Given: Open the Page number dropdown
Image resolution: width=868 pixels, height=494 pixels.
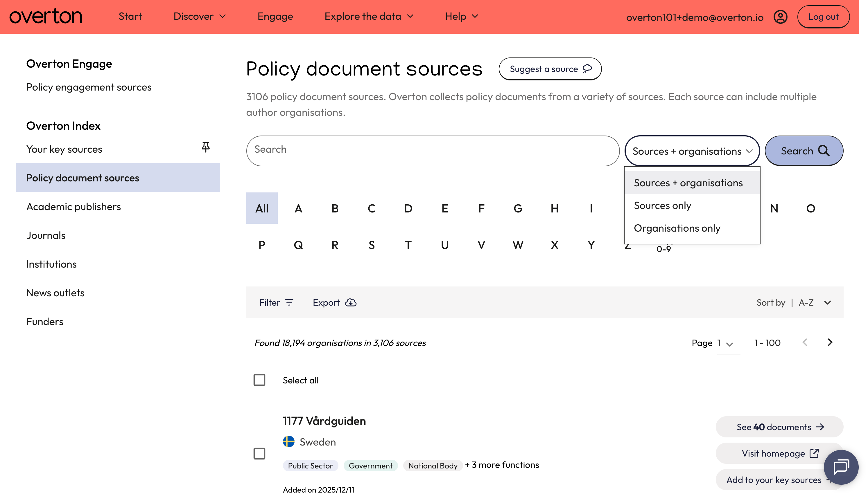Looking at the screenshot, I should click(x=729, y=343).
